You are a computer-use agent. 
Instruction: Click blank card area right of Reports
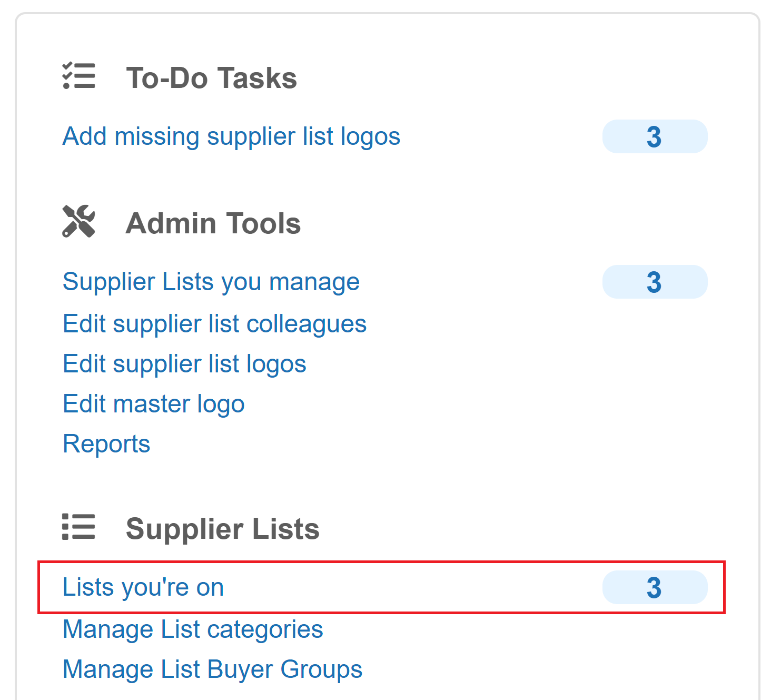[421, 444]
